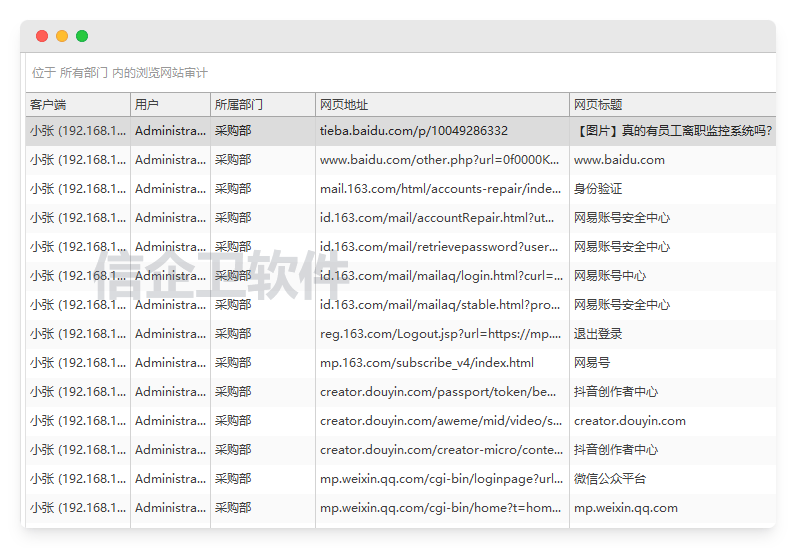This screenshot has height=548, width=796.
Task: Click the 网页地址 column header
Action: [441, 104]
